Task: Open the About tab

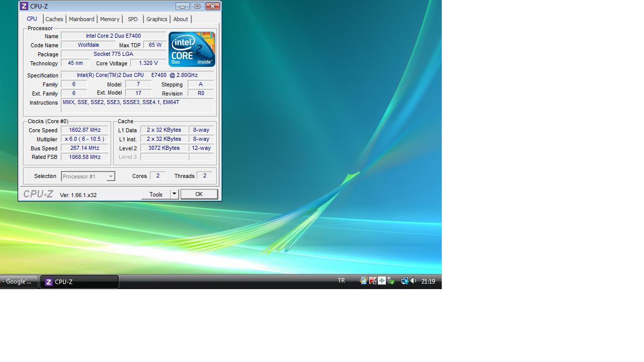Action: click(x=181, y=19)
